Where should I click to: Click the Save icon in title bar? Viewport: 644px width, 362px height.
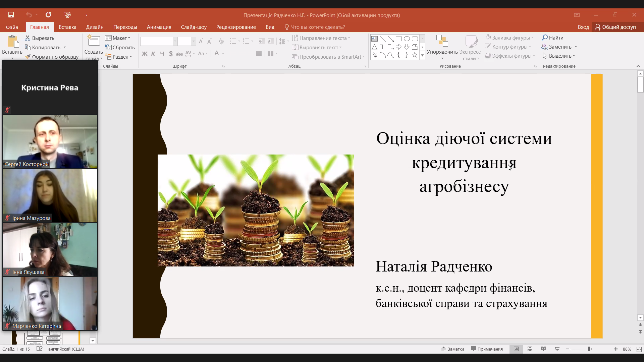[x=11, y=15]
